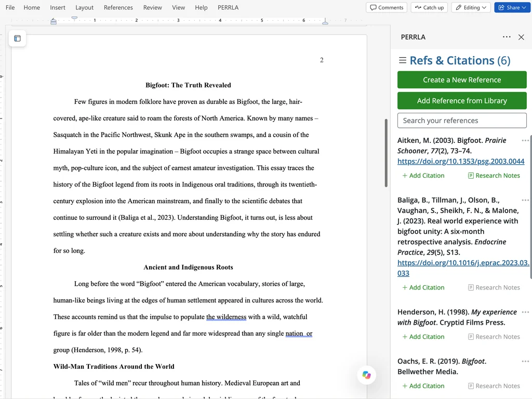
Task: Add Citation for Aitken 2003 reference
Action: [423, 176]
